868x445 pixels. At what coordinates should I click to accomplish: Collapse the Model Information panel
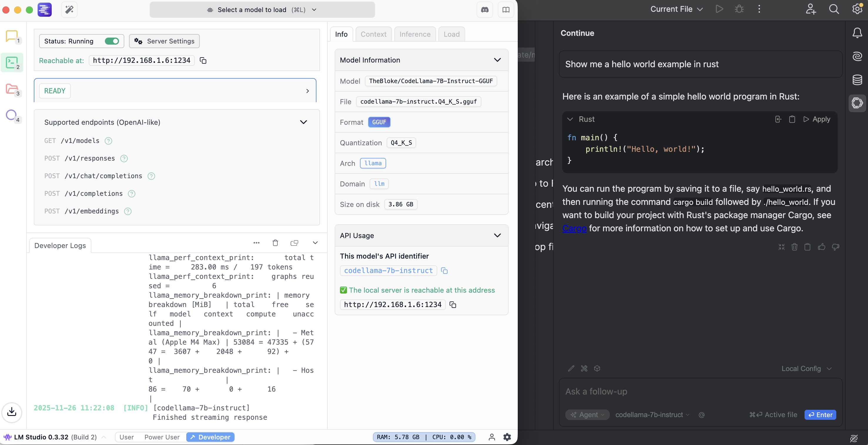[x=497, y=60]
